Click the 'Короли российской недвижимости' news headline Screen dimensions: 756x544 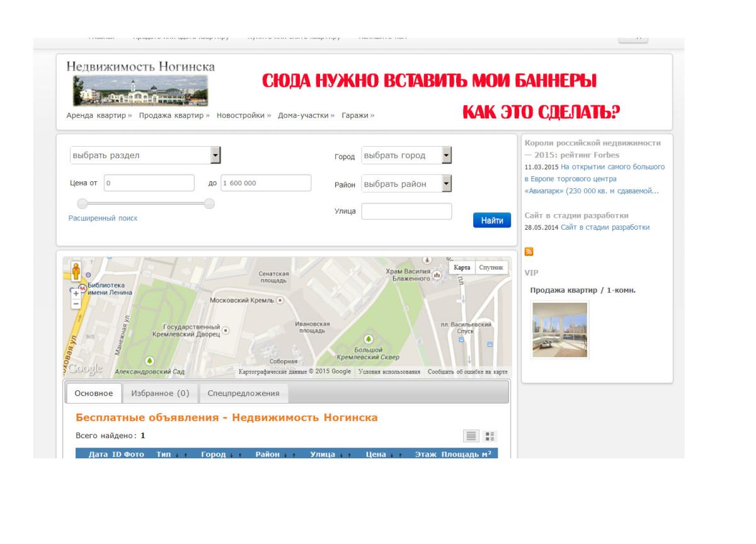pos(593,149)
